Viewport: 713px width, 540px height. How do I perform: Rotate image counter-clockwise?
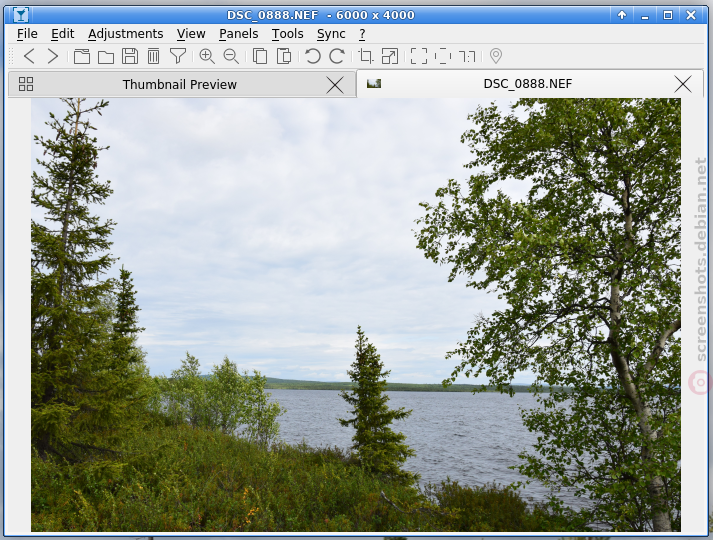coord(313,56)
